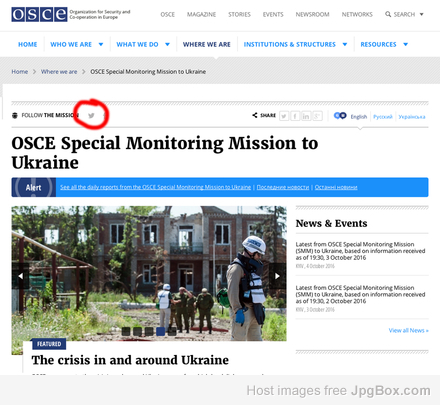The width and height of the screenshot is (440, 405).
Task: Open Останні новини alert link
Action: 336,187
